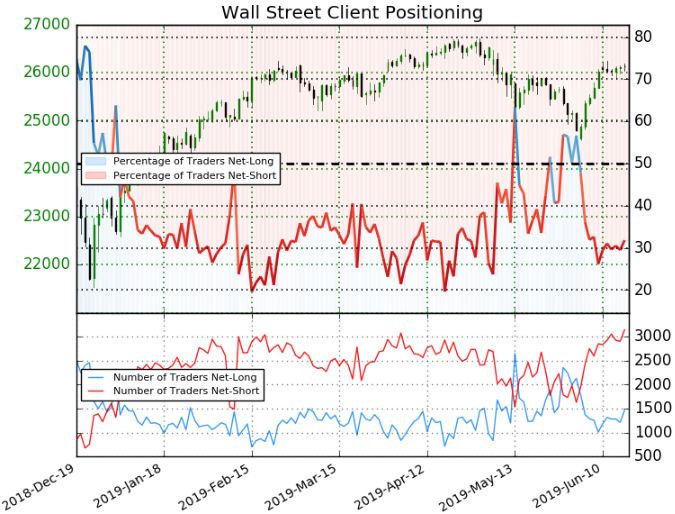The height and width of the screenshot is (514, 675).
Task: Click the 80 percent axis label
Action: coord(643,37)
